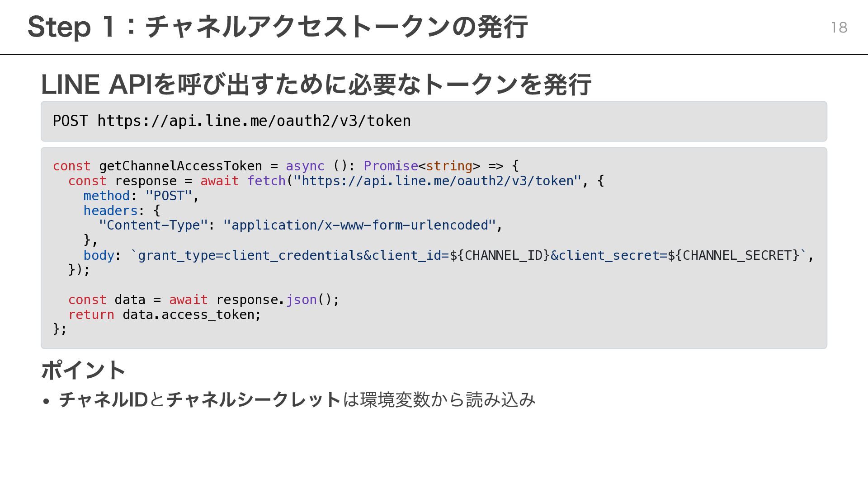The width and height of the screenshot is (868, 488).
Task: Click the 'async' keyword in code
Action: [305, 166]
